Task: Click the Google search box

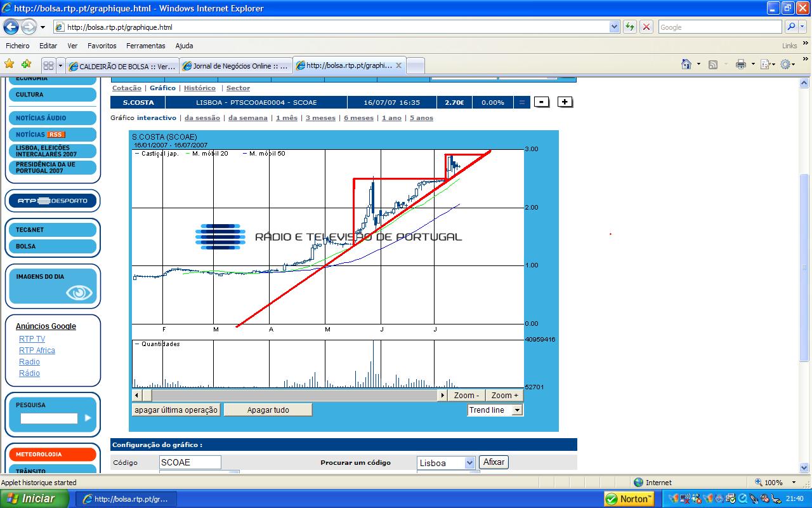Action: [720, 27]
